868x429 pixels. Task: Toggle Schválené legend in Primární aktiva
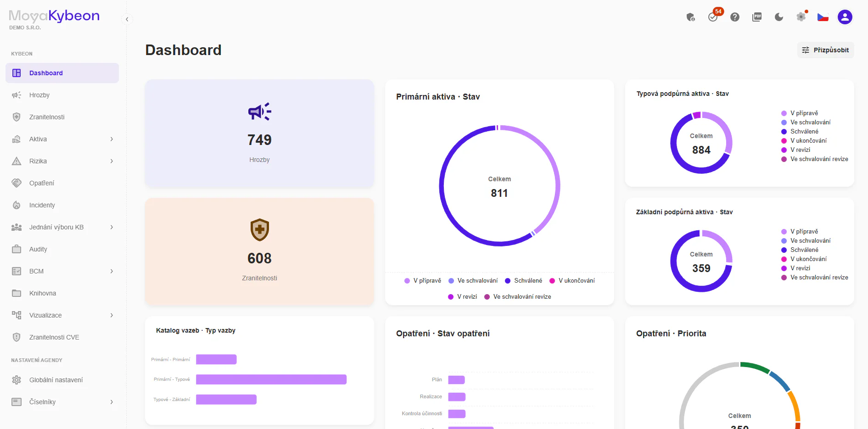(523, 281)
